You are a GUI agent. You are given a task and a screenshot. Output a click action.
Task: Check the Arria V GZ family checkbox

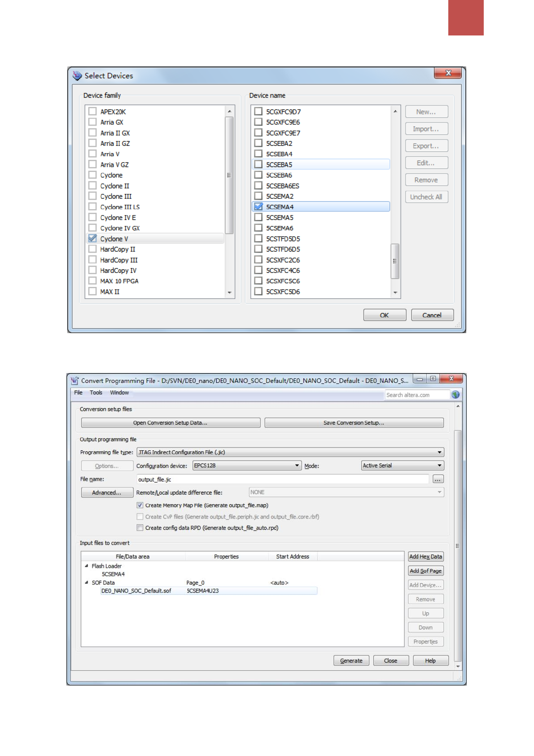[x=92, y=164]
